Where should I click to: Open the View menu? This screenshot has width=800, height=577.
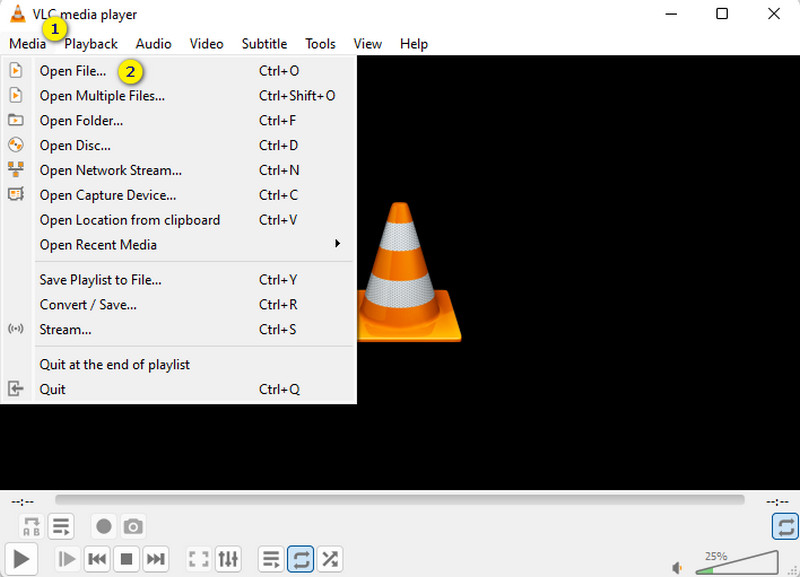pyautogui.click(x=367, y=43)
